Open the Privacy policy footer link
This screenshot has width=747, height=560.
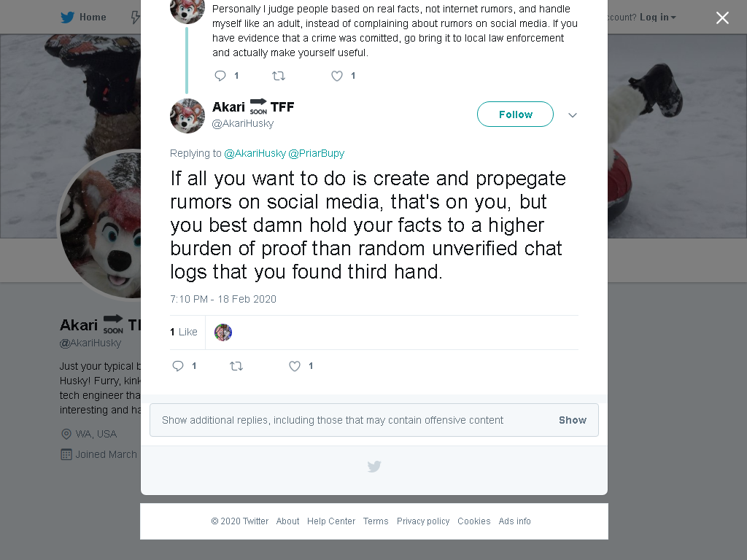[423, 521]
